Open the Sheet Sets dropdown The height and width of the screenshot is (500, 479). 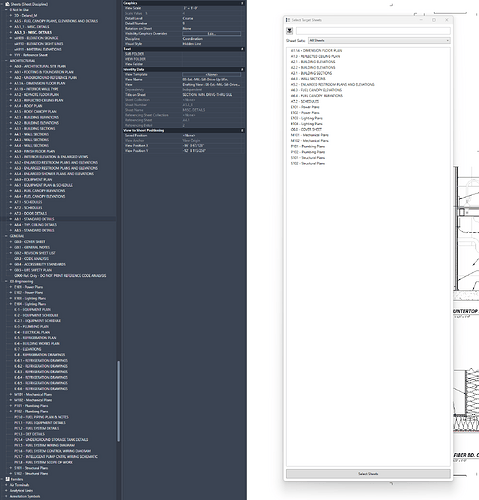[379, 40]
